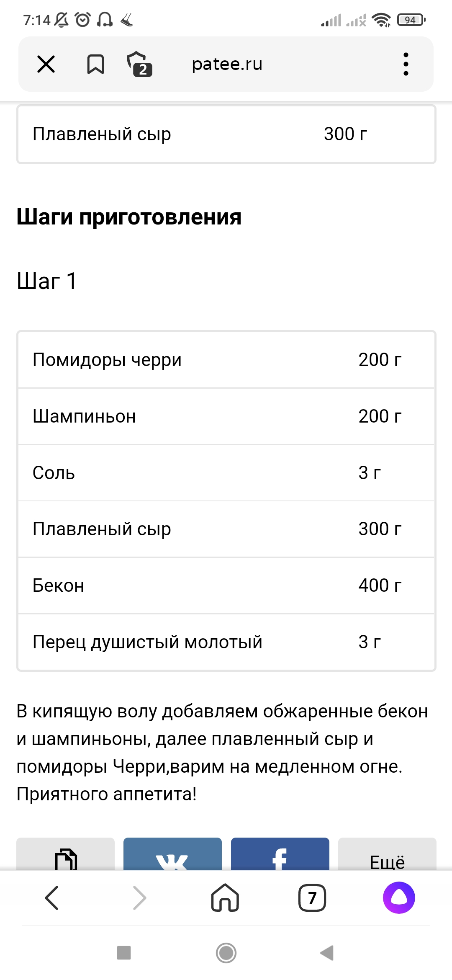
Task: Open the browser home page
Action: click(x=225, y=898)
